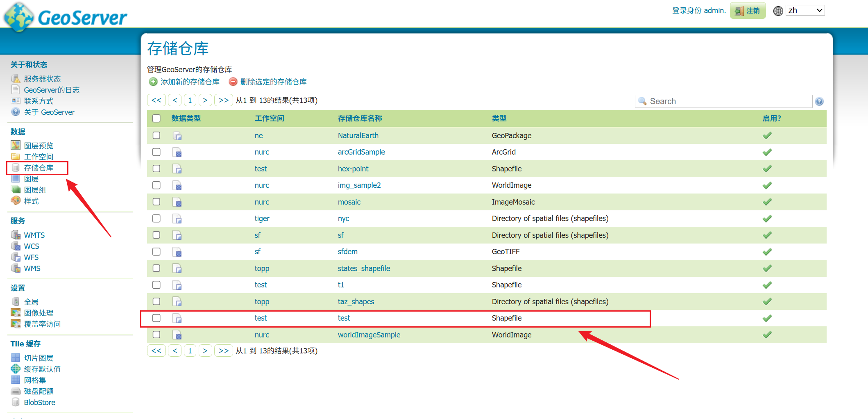Open the states_shapefile store link
868x419 pixels.
364,268
